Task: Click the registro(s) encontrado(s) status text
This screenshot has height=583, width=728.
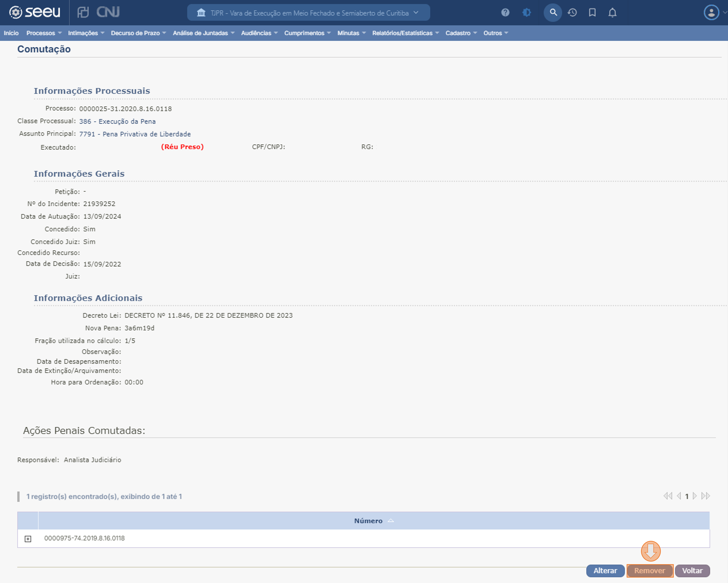Action: 104,497
